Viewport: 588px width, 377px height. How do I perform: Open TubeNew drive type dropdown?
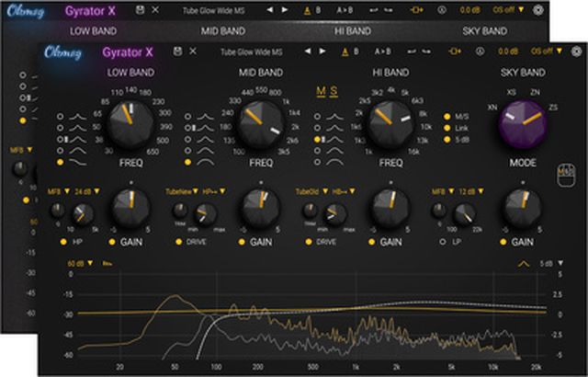click(182, 191)
